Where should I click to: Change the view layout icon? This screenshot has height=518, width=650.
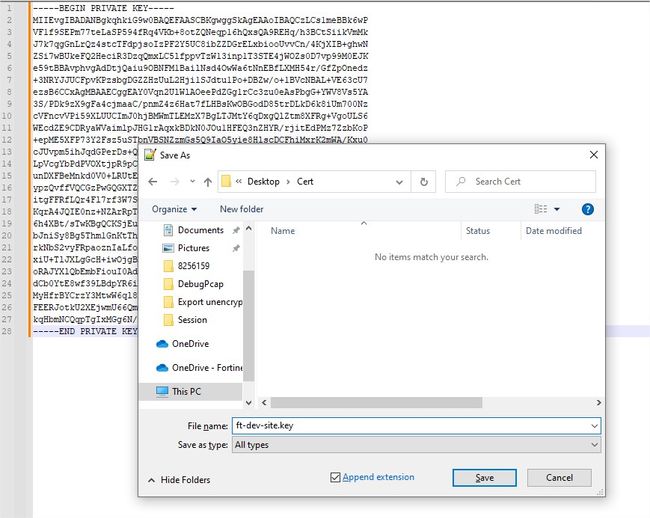(541, 209)
